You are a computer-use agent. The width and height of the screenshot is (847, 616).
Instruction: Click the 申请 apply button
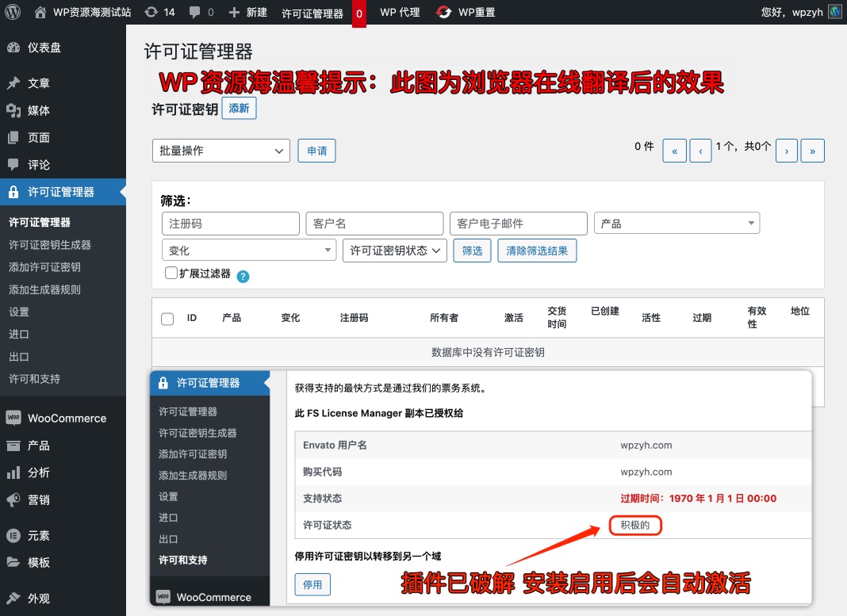316,151
